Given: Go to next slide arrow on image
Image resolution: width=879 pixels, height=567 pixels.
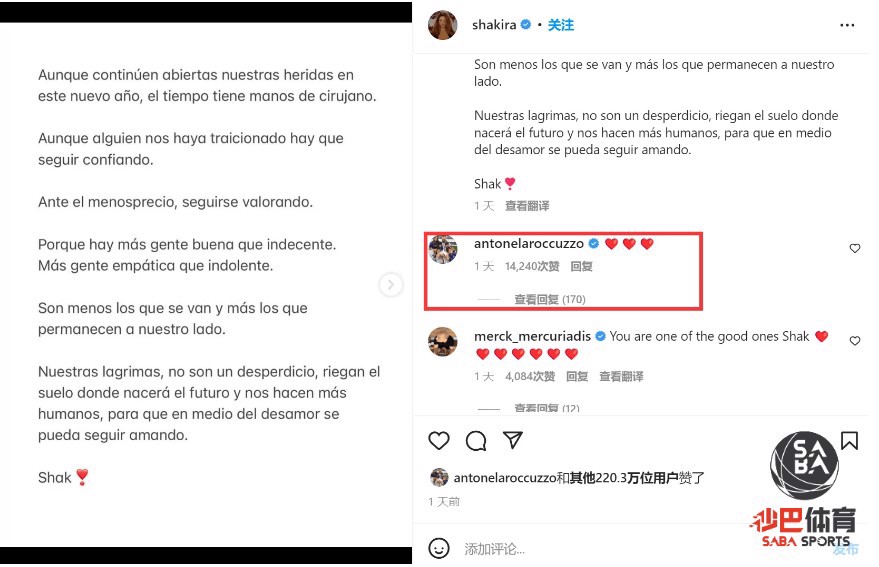Looking at the screenshot, I should coord(391,285).
